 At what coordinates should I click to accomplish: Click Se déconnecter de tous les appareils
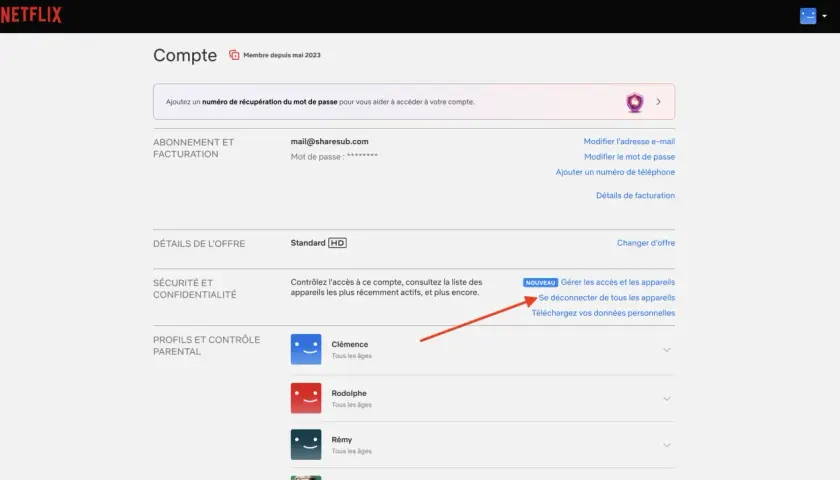(x=606, y=298)
